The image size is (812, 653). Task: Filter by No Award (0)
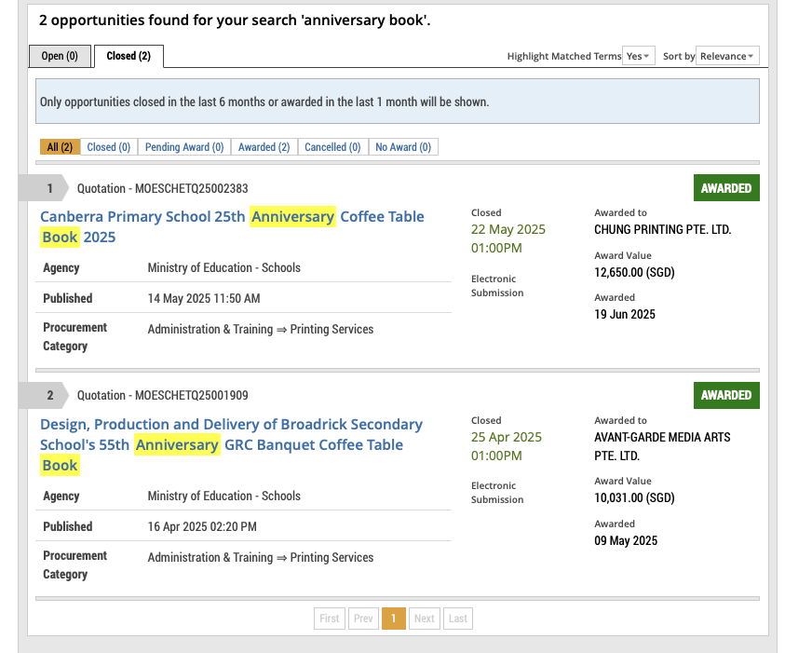pyautogui.click(x=403, y=147)
